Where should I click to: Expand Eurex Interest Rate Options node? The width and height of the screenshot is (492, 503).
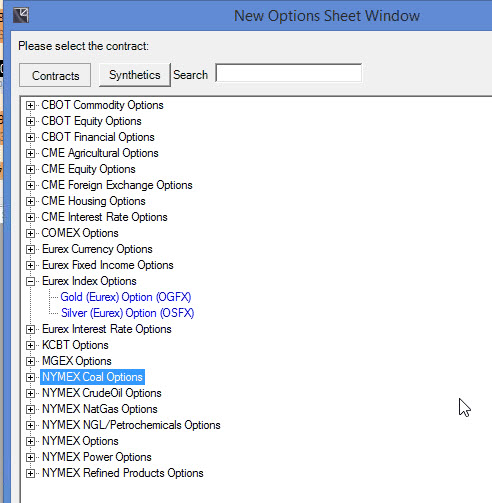tap(30, 329)
